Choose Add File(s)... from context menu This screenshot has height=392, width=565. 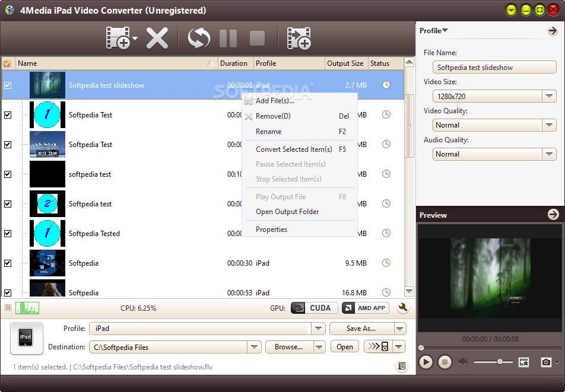[299, 101]
